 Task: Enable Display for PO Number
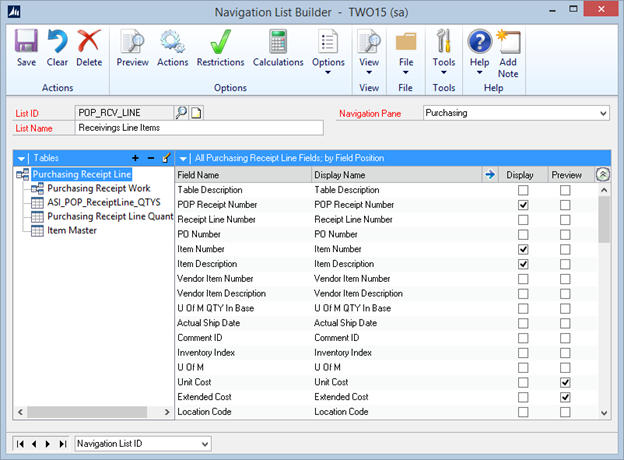[523, 235]
